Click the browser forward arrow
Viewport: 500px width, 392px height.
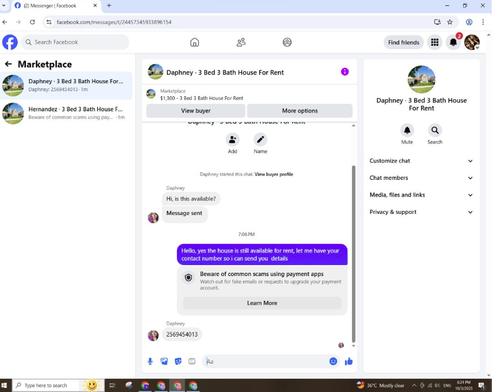pos(18,22)
